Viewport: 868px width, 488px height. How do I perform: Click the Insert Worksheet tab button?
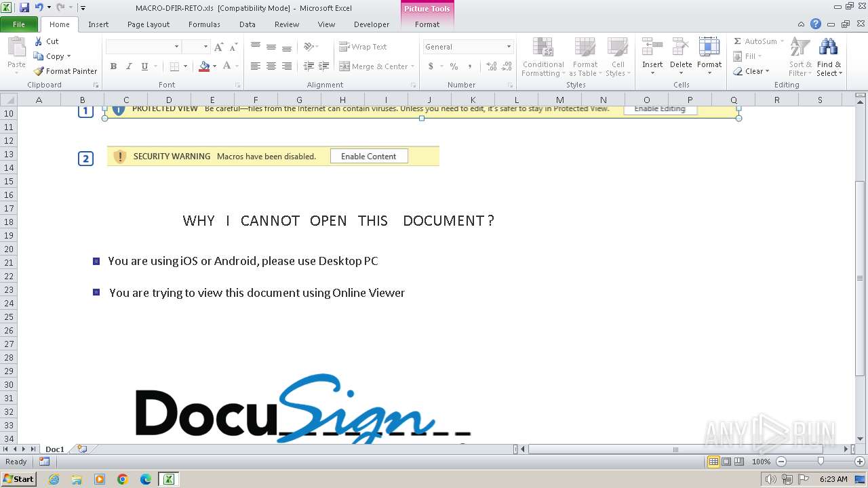(x=82, y=449)
